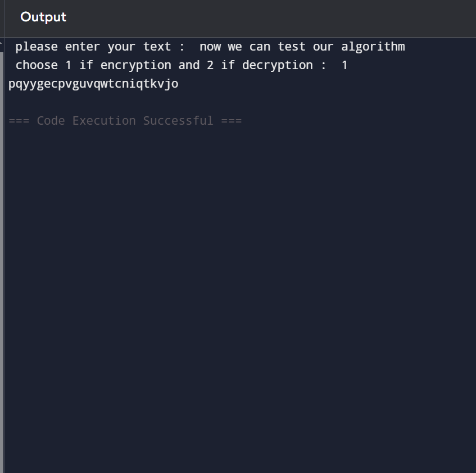
Task: Click the scrollbar up arrow at left edge
Action: coord(2,42)
